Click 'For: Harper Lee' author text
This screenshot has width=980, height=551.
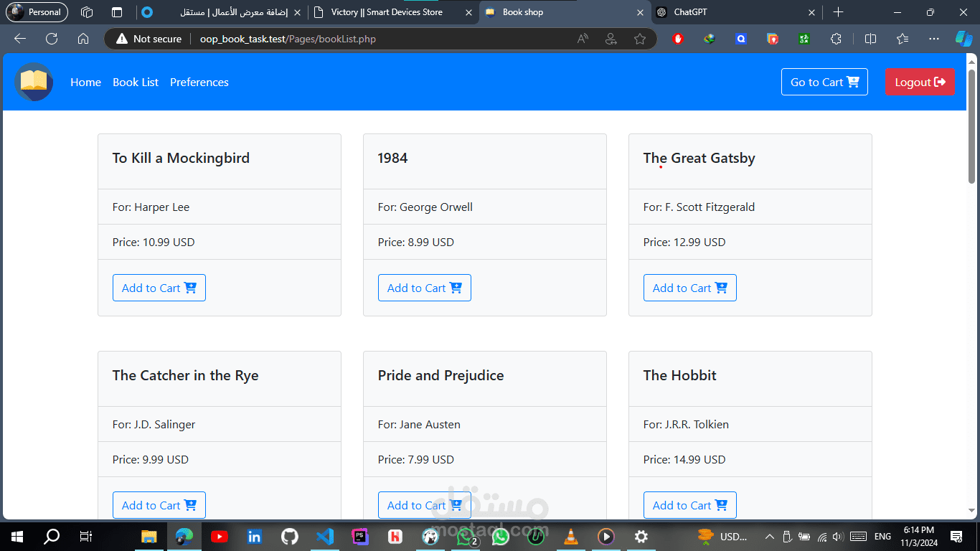(151, 207)
